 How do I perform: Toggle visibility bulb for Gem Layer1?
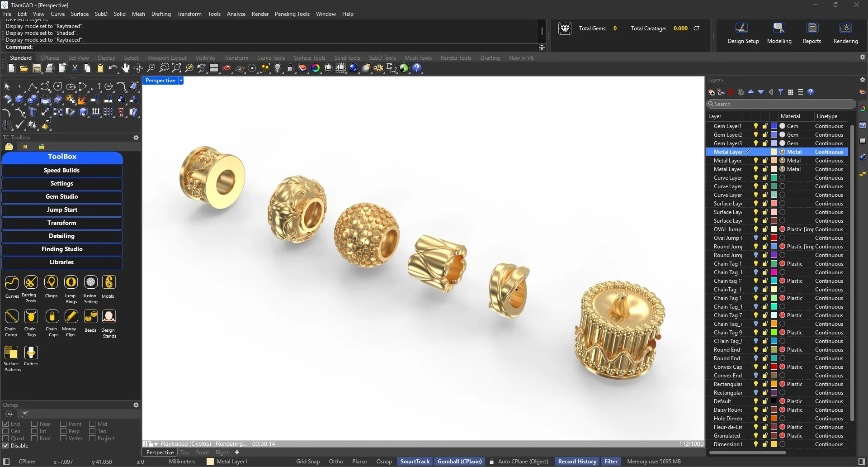coord(755,126)
